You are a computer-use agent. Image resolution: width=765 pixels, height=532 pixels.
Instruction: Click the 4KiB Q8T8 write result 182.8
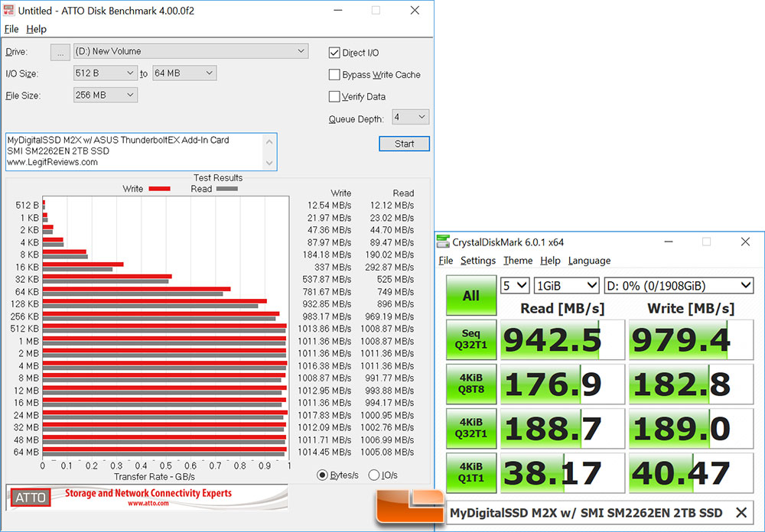coord(692,384)
